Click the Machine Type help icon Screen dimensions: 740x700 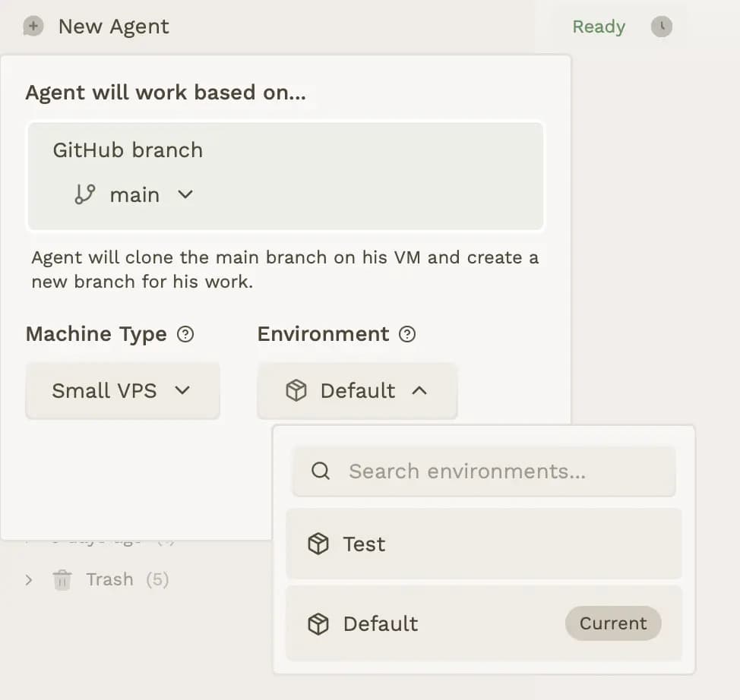(x=185, y=334)
